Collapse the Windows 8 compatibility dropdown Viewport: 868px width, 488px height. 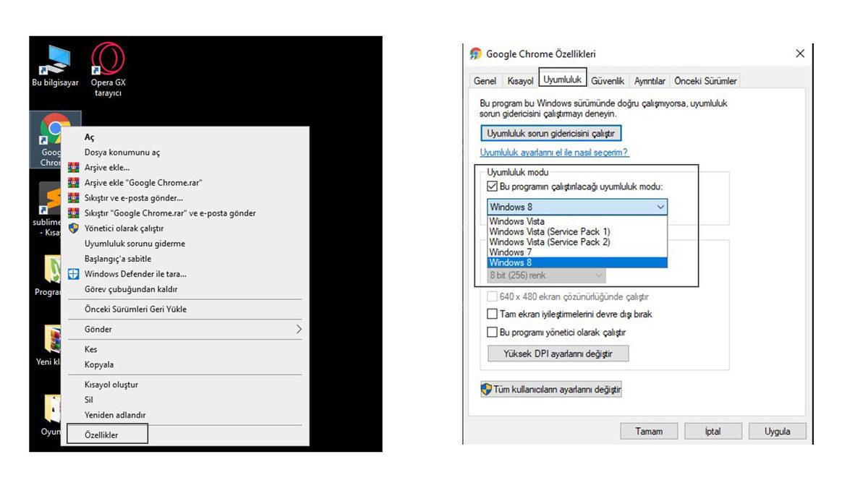point(660,207)
